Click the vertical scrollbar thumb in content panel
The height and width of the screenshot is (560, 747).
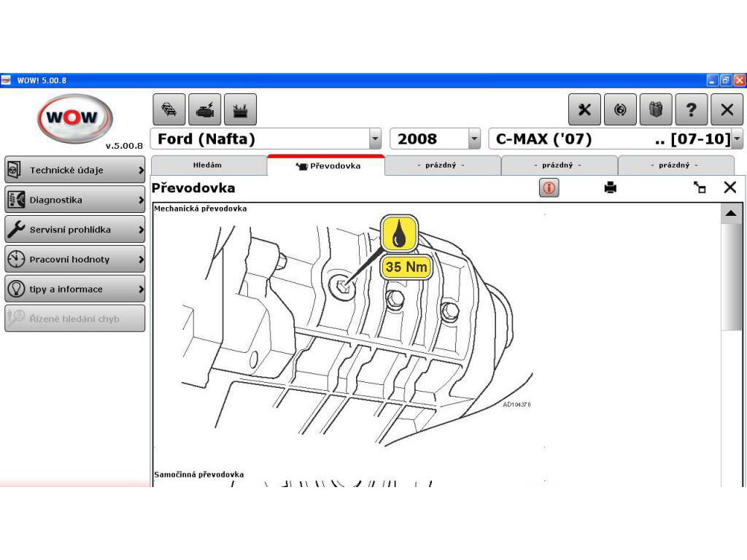tap(730, 276)
